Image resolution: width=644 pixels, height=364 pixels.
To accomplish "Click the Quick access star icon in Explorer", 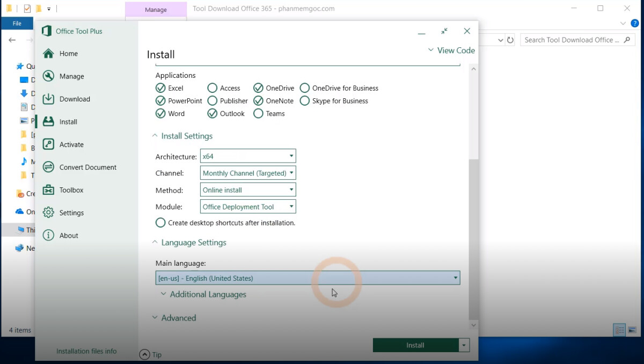I will tap(20, 67).
